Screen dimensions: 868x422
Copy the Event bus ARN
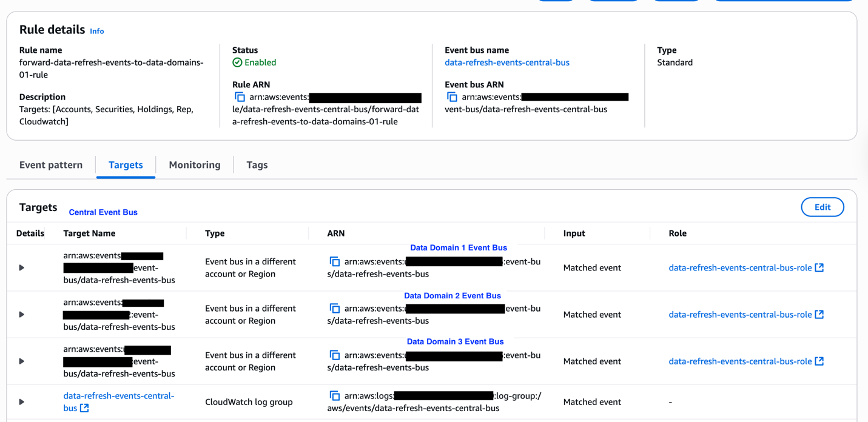point(452,97)
